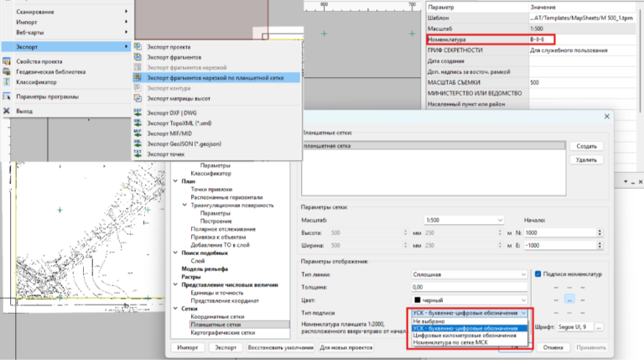Click the Экспорт GeoJSON icon

(x=138, y=143)
